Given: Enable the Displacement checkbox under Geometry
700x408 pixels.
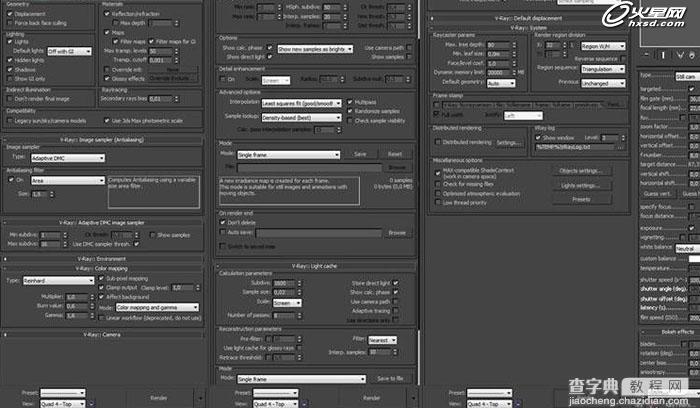Looking at the screenshot, I should pos(10,14).
